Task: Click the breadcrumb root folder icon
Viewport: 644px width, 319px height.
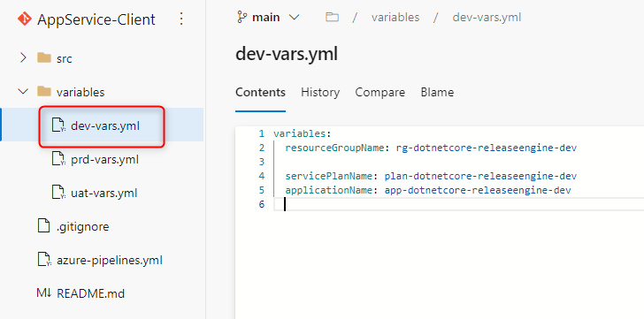Action: pos(332,17)
